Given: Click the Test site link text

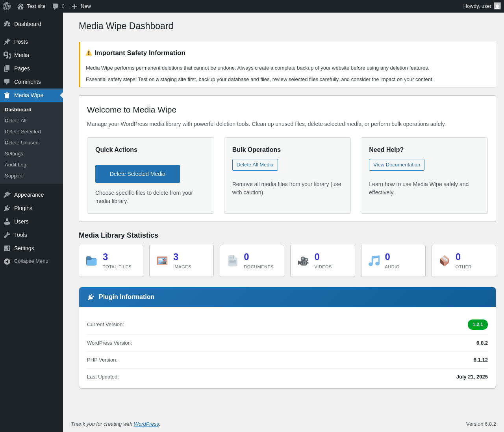Looking at the screenshot, I should (36, 6).
